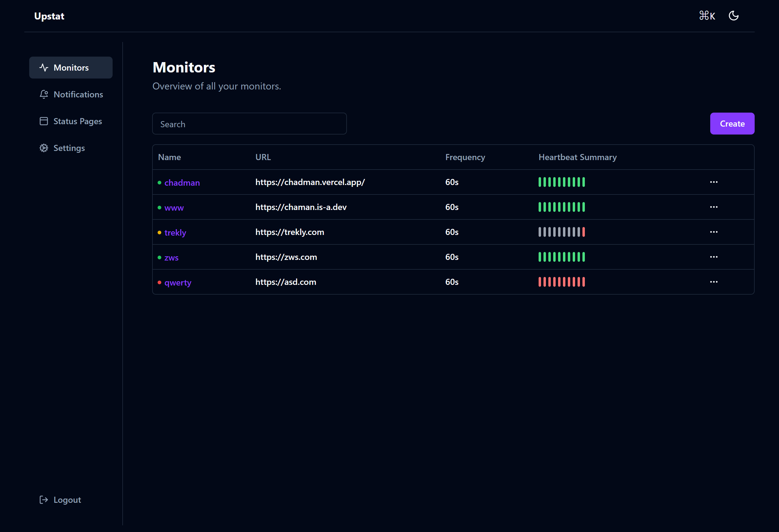Click red status dot beside qwerty
This screenshot has width=779, height=532.
pyautogui.click(x=159, y=283)
